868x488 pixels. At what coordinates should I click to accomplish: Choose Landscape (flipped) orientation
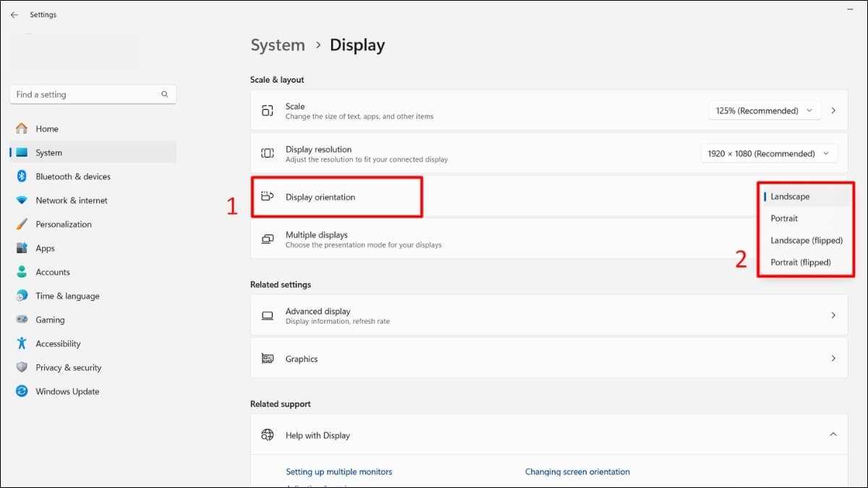tap(807, 240)
